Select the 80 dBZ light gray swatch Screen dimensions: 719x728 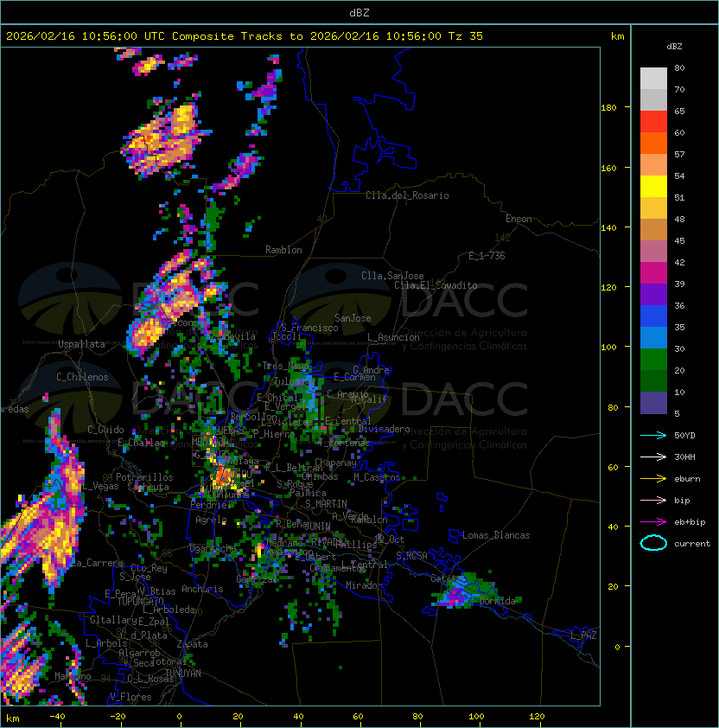(x=653, y=78)
